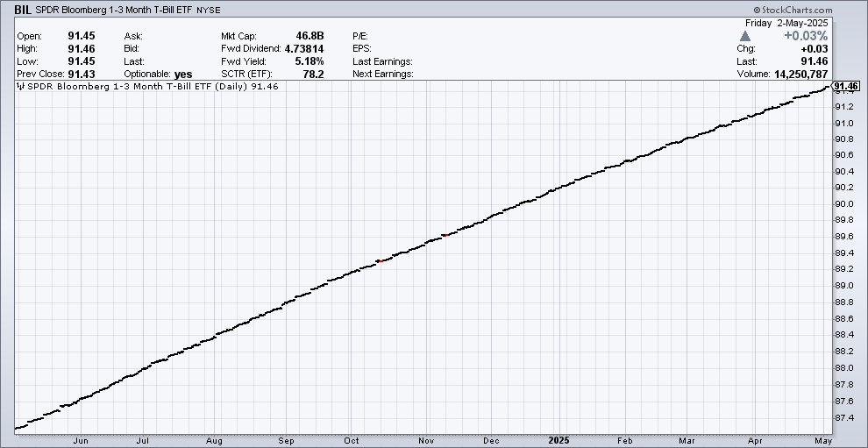Image resolution: width=868 pixels, height=448 pixels.
Task: Click the 91.46 current price tag on the y-axis
Action: coord(845,86)
